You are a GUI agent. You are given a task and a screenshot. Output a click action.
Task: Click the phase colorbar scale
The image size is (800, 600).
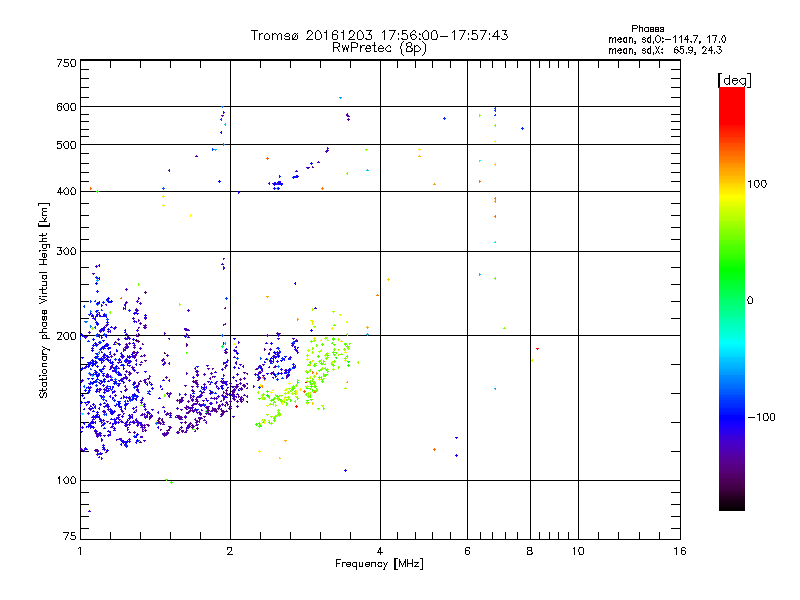pyautogui.click(x=732, y=298)
